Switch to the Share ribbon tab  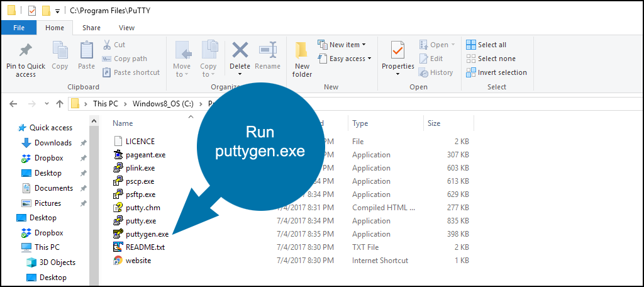click(x=91, y=28)
